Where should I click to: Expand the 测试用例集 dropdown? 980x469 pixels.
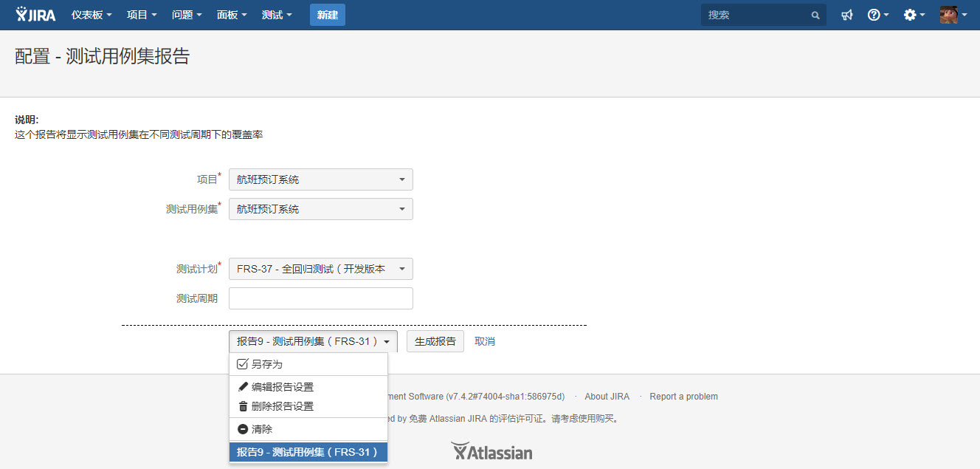[x=321, y=209]
